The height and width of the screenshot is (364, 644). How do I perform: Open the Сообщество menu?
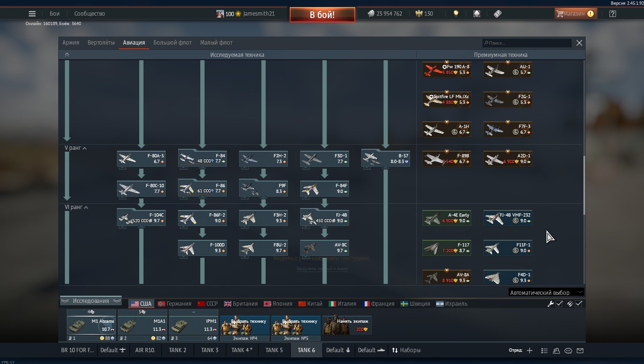click(x=89, y=14)
